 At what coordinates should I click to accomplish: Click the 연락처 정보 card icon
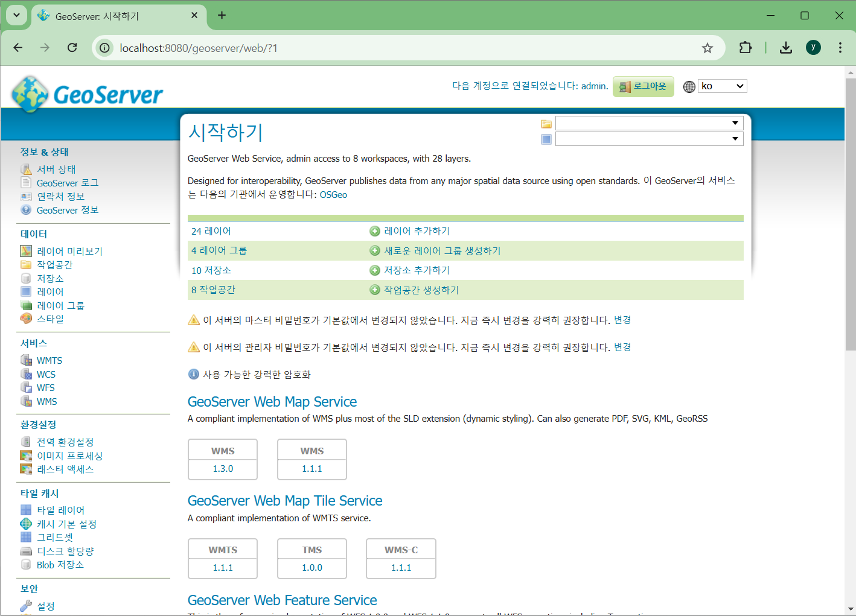[26, 197]
